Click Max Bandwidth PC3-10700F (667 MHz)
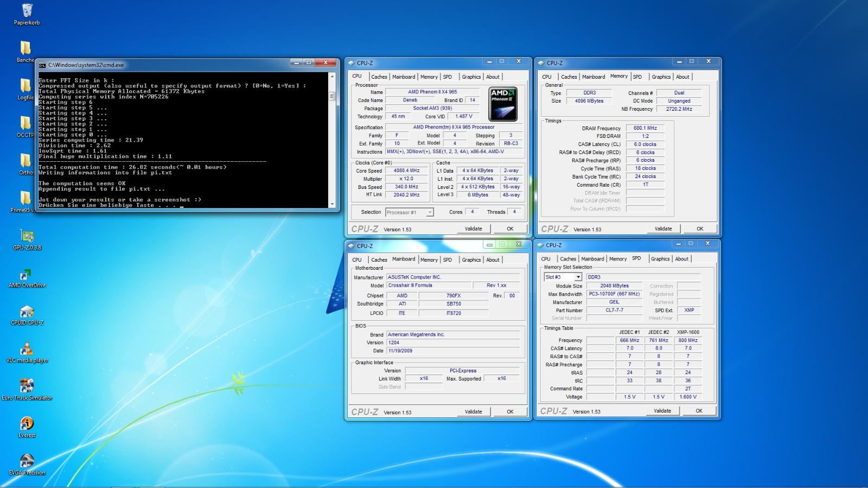 point(614,294)
